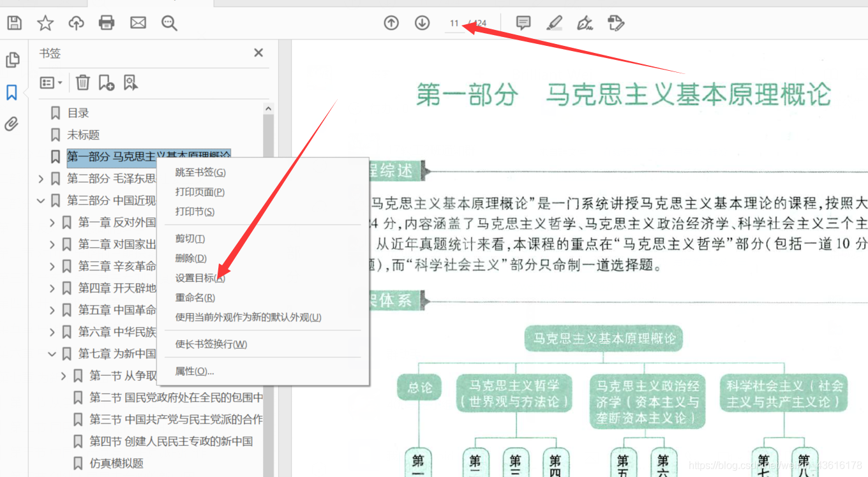Open the sign document pen icon
This screenshot has width=868, height=477.
click(x=585, y=24)
